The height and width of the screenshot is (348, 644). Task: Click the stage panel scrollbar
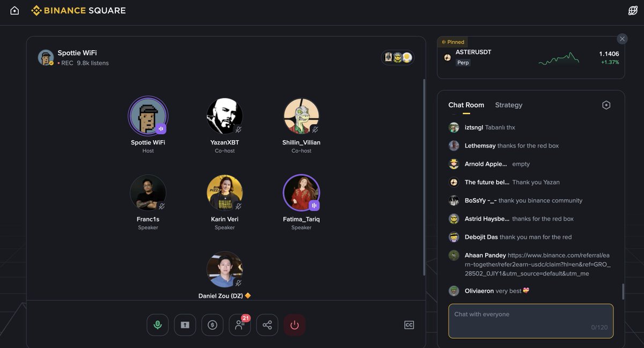click(x=424, y=177)
